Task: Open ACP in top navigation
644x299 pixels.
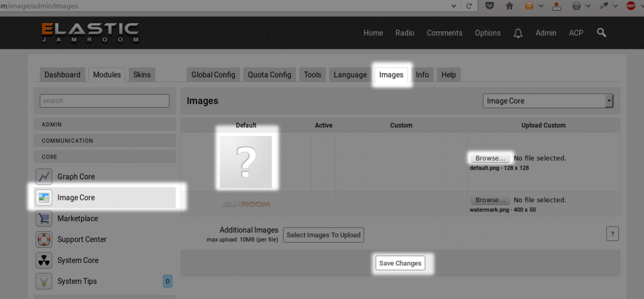Action: click(576, 33)
